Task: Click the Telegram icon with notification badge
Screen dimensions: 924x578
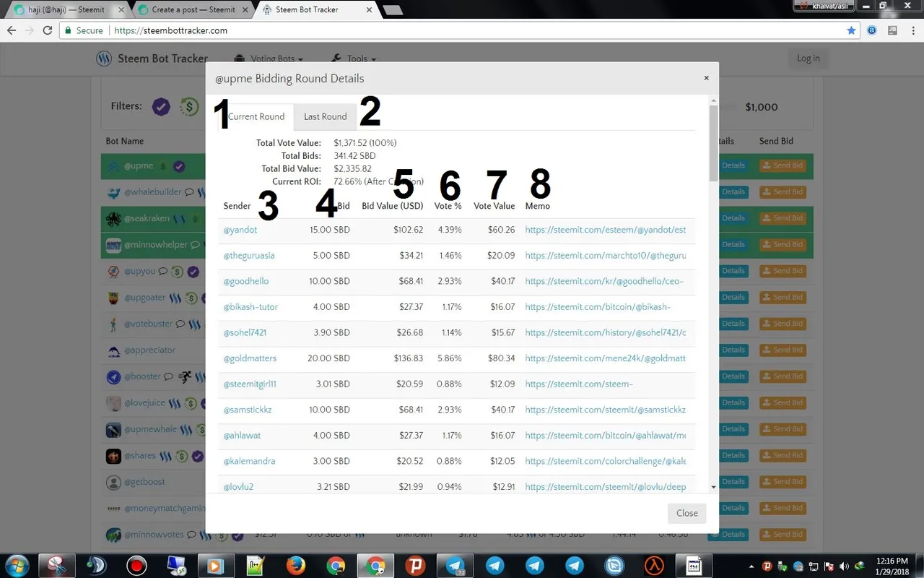Action: pyautogui.click(x=455, y=565)
